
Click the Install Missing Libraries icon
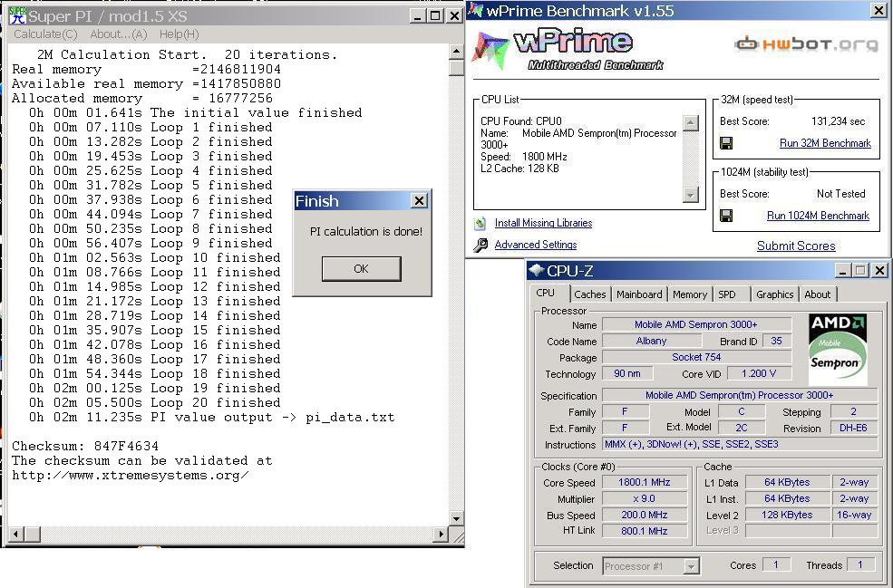point(480,223)
